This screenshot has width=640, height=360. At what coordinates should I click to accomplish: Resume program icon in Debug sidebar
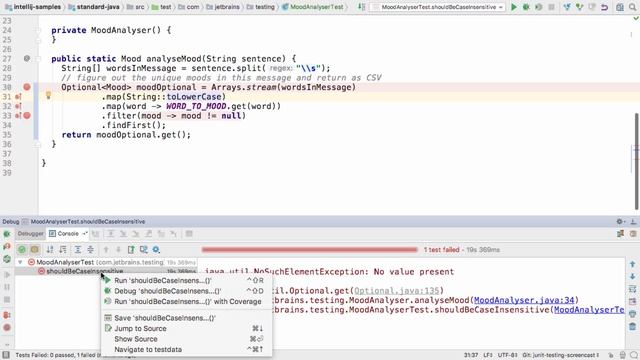[7, 275]
